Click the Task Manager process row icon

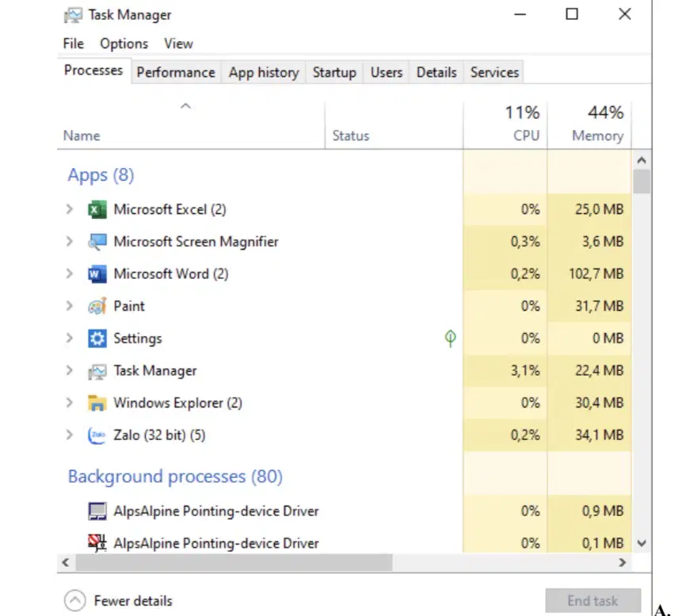click(97, 371)
